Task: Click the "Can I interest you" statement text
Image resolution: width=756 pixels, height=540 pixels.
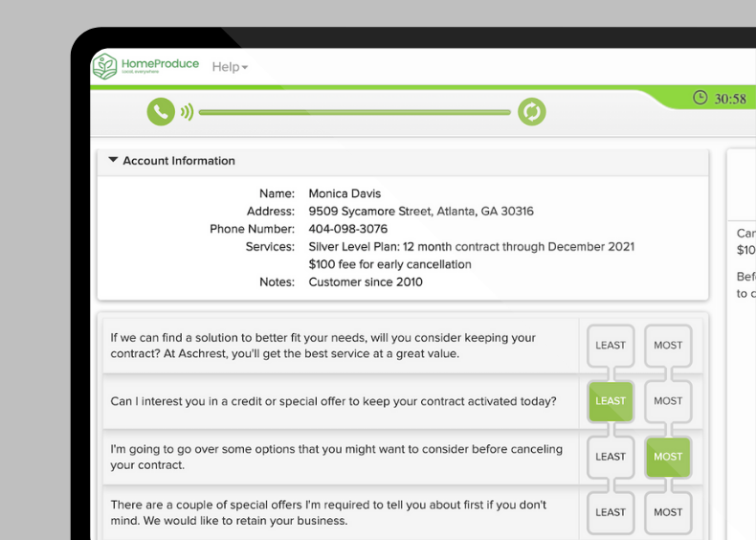Action: [333, 401]
